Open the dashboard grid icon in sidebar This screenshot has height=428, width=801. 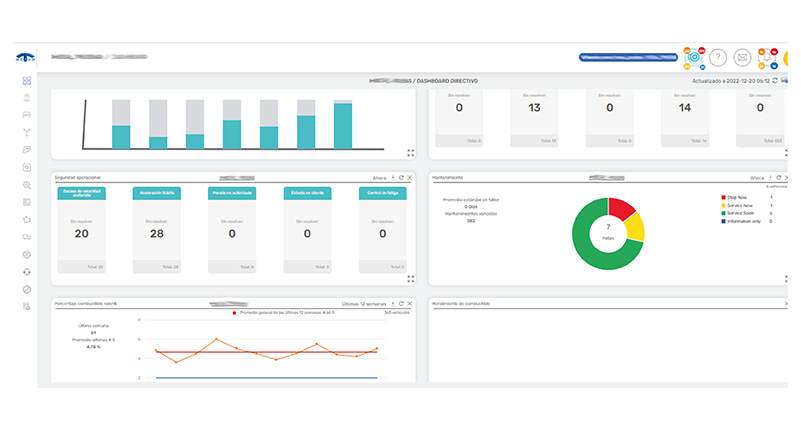pos(27,81)
